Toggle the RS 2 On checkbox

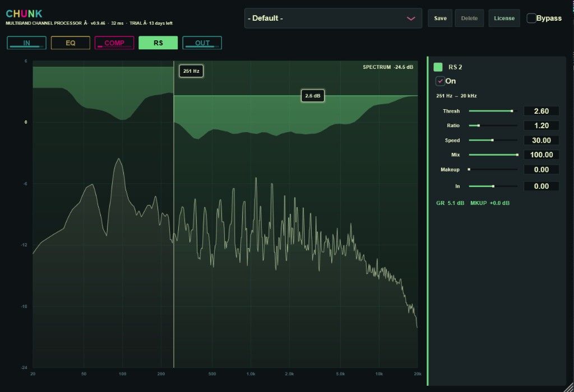pos(440,81)
